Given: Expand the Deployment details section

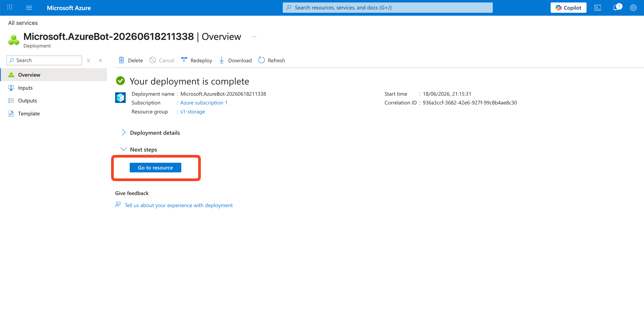Looking at the screenshot, I should coord(150,133).
